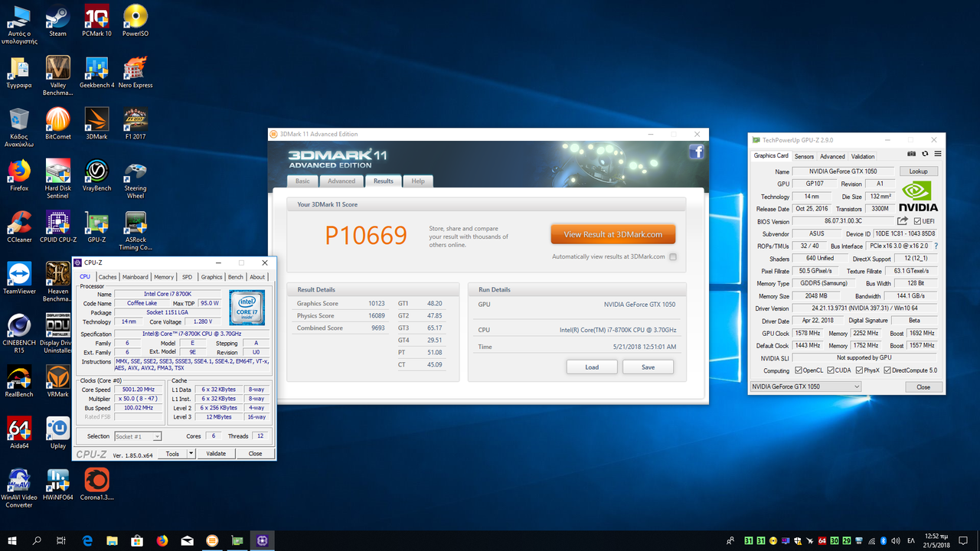Open the Sensors tab in GPU-Z
980x551 pixels.
pos(804,157)
